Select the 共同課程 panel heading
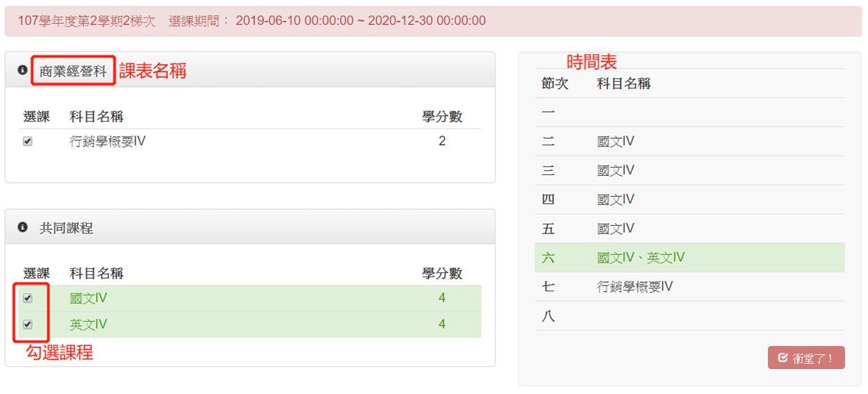 tap(66, 228)
